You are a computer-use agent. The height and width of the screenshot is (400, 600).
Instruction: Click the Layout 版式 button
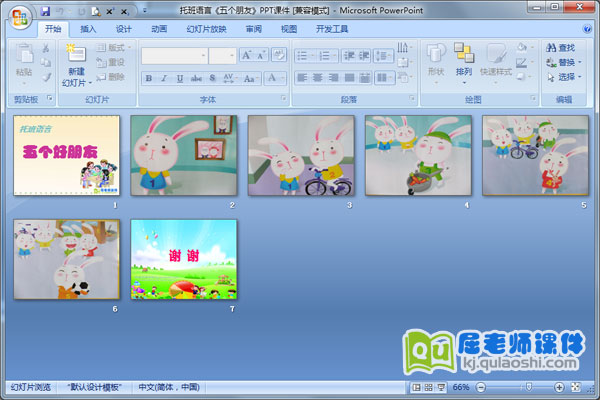coord(113,47)
